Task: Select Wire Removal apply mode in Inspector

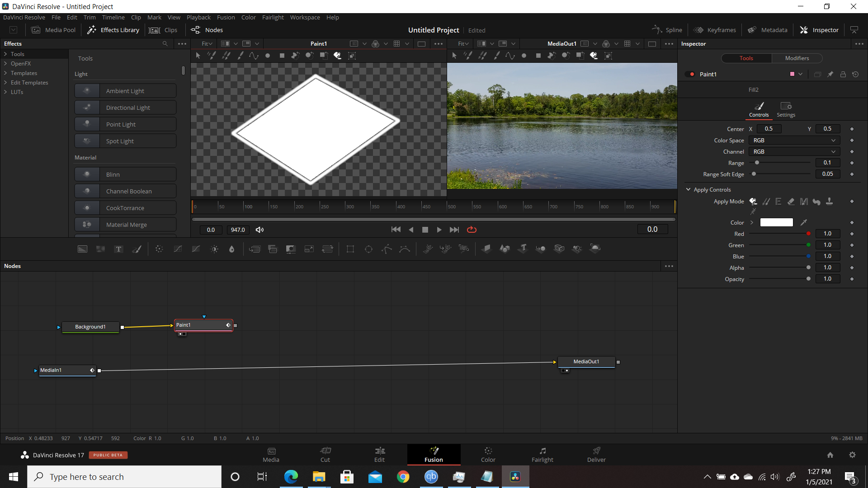Action: pos(753,211)
